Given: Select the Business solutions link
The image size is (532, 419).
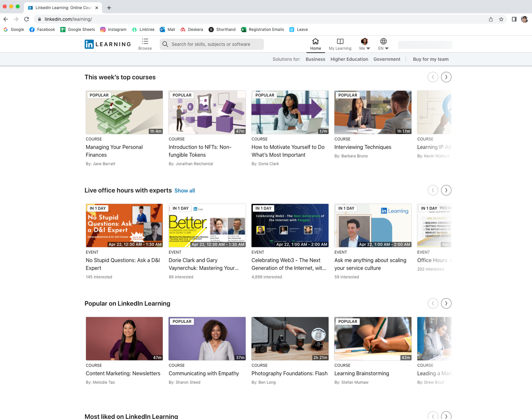Looking at the screenshot, I should coord(315,59).
